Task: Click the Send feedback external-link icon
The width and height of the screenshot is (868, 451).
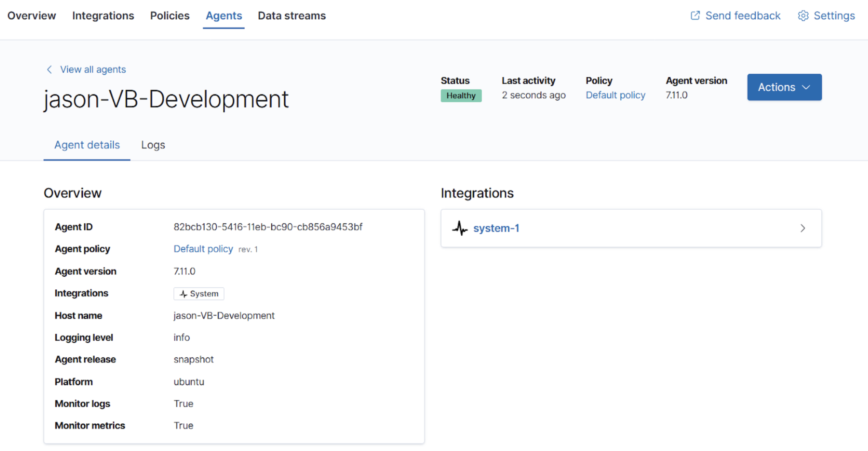Action: [x=695, y=15]
